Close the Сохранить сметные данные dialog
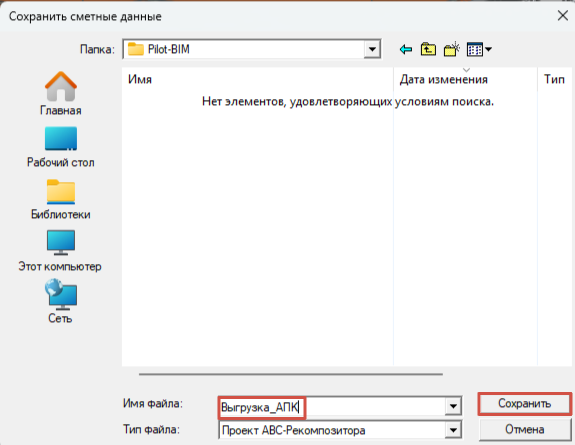575x445 pixels. coord(563,16)
